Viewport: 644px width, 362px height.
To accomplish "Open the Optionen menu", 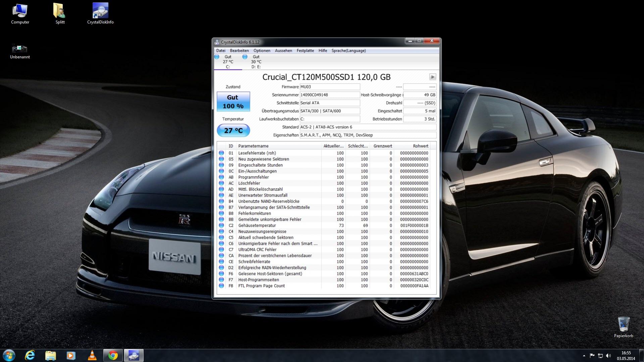I will [262, 51].
